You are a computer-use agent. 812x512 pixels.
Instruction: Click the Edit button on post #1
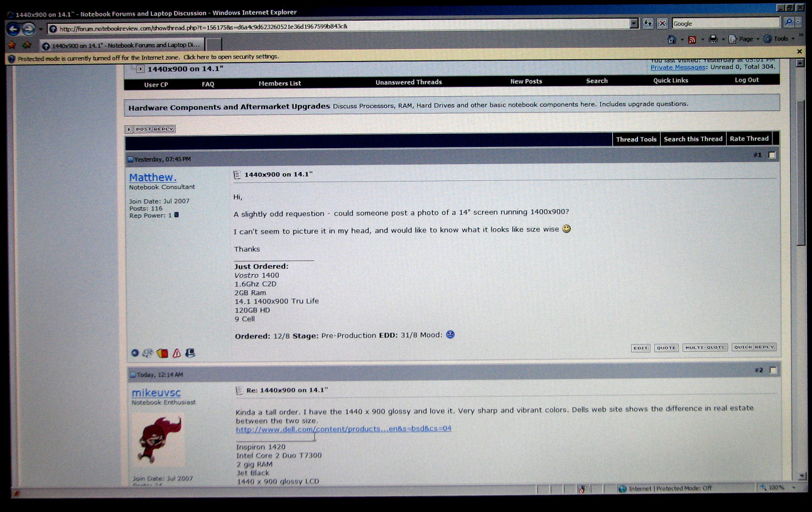click(x=641, y=348)
